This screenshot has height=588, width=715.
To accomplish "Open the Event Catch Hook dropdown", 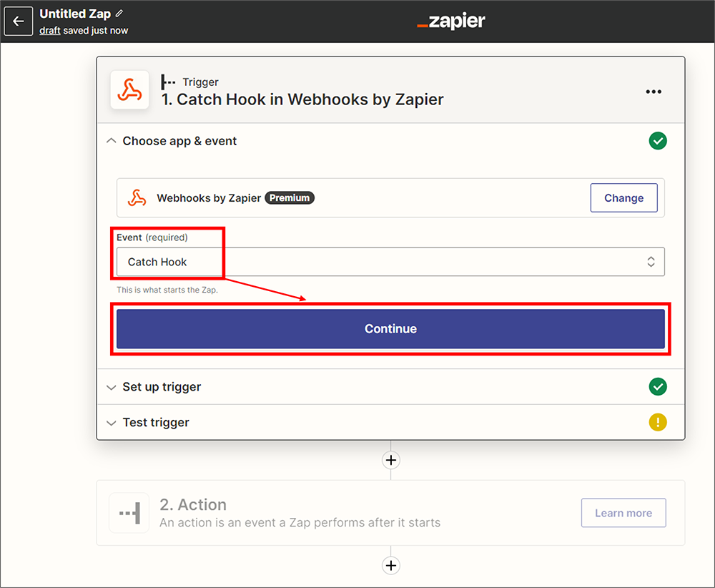I will pyautogui.click(x=390, y=262).
